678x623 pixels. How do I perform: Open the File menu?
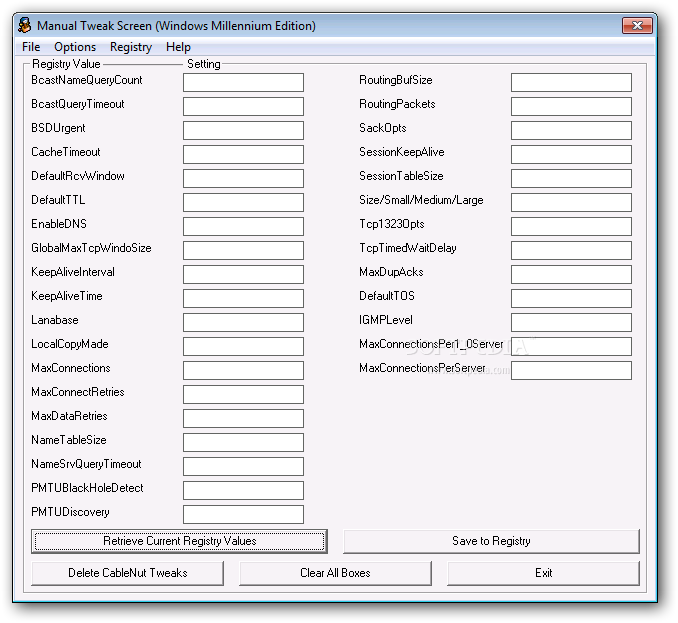[x=31, y=47]
